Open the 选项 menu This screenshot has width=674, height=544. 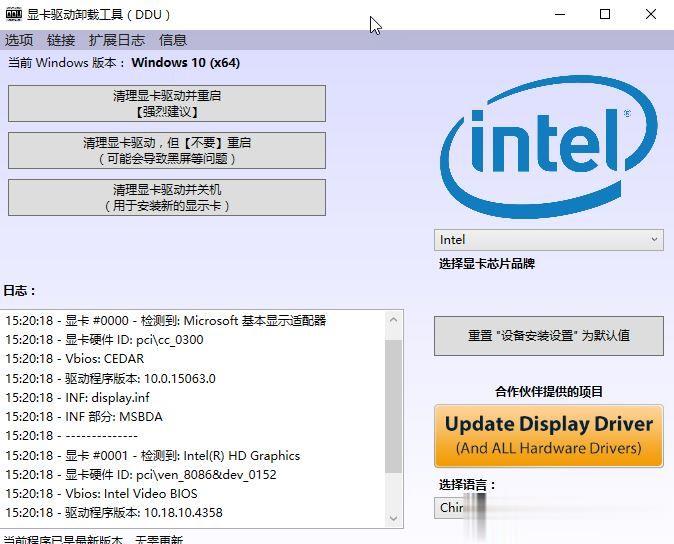[x=19, y=40]
